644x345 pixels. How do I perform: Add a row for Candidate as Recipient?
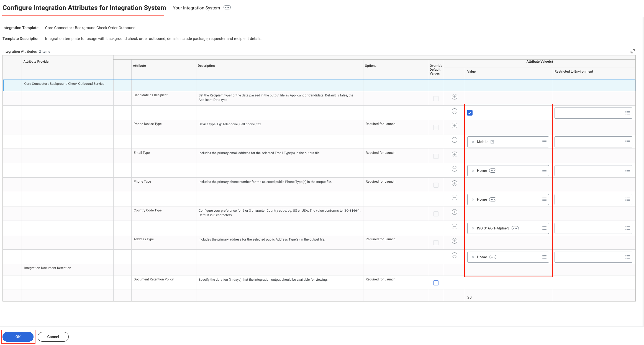coord(454,97)
